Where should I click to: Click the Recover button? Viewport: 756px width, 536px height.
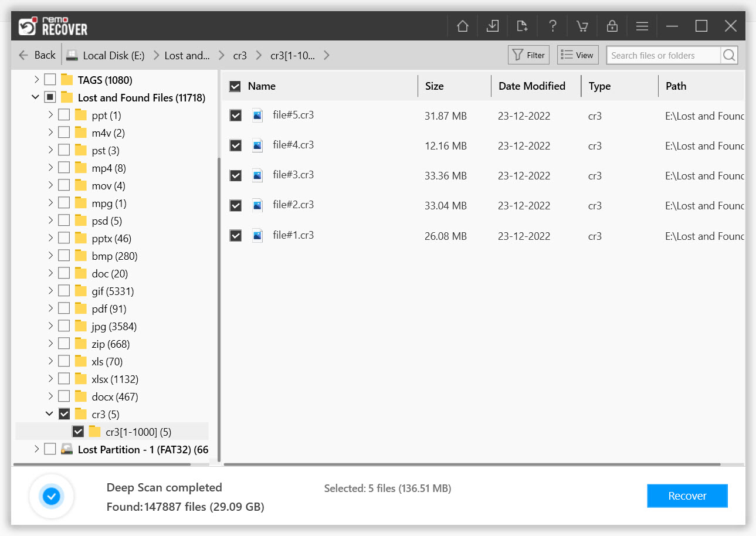point(687,496)
